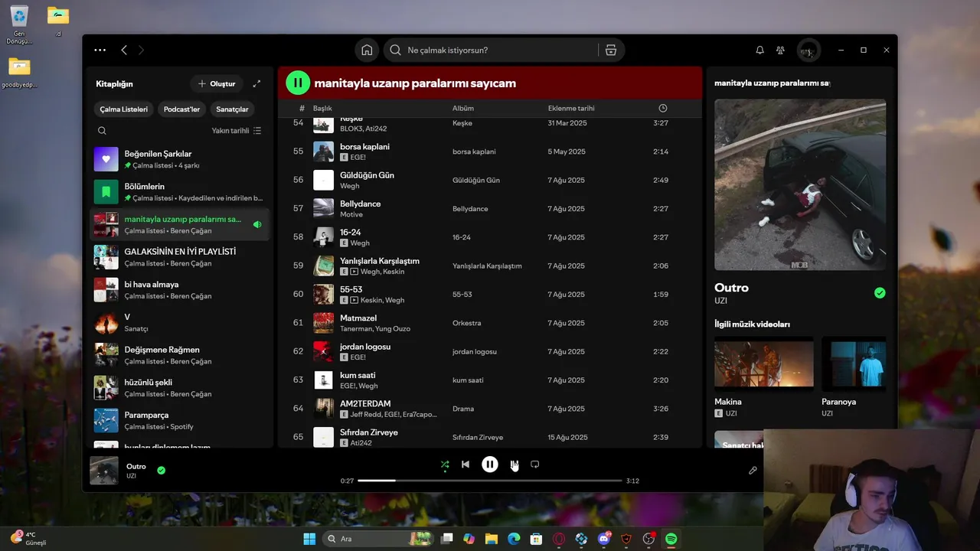Open 'hüzünlü şekli' playlist
This screenshot has height=551, width=980.
(x=179, y=388)
